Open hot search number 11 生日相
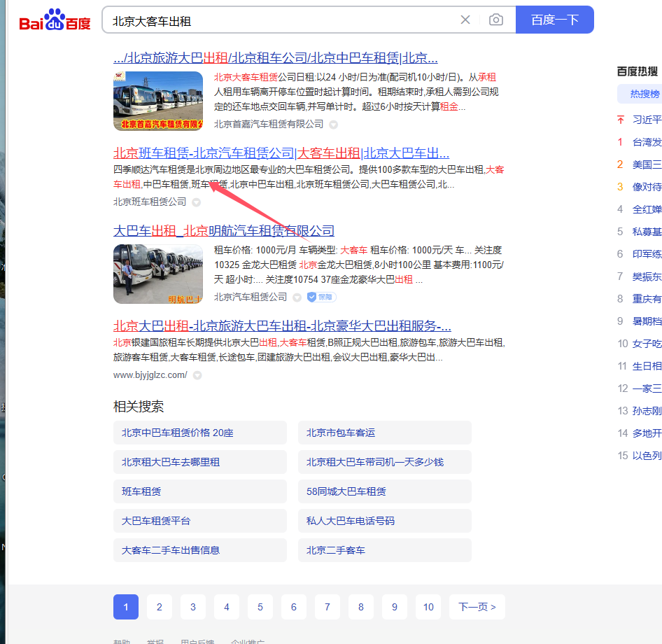This screenshot has height=644, width=662. tap(647, 366)
